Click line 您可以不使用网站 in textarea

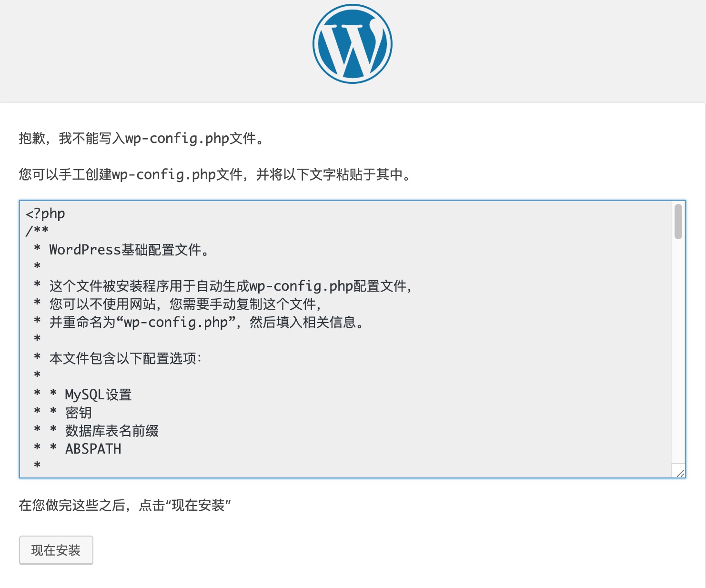(185, 304)
